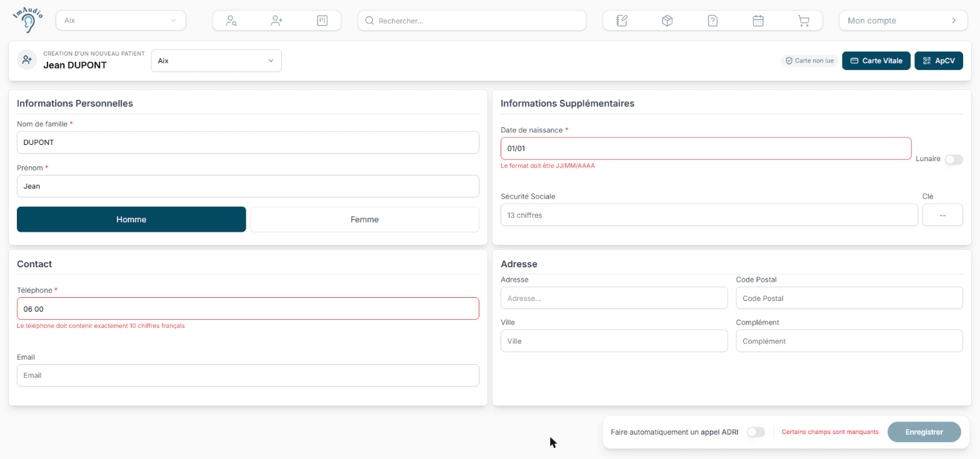Open the Aix center dropdown beside patient name
Screen dimensions: 980x459
(x=216, y=61)
